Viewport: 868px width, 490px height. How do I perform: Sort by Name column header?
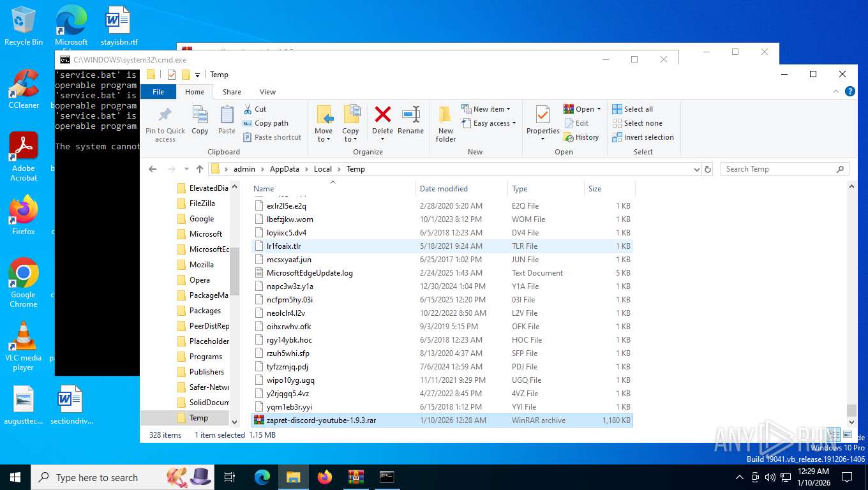332,189
